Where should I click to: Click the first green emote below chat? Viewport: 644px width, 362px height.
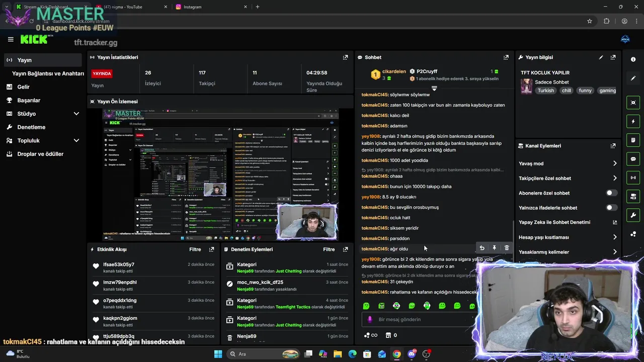click(x=366, y=306)
